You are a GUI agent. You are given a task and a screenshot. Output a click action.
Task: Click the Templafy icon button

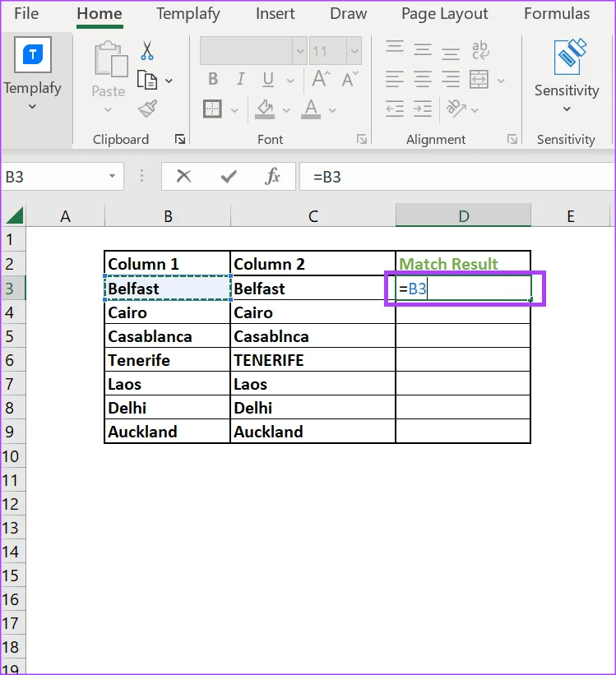point(33,54)
